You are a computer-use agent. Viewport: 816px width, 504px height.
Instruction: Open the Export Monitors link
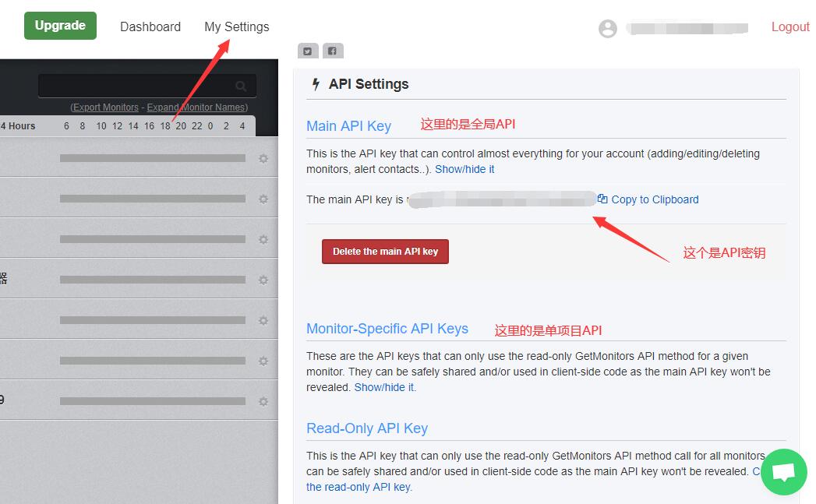click(104, 107)
